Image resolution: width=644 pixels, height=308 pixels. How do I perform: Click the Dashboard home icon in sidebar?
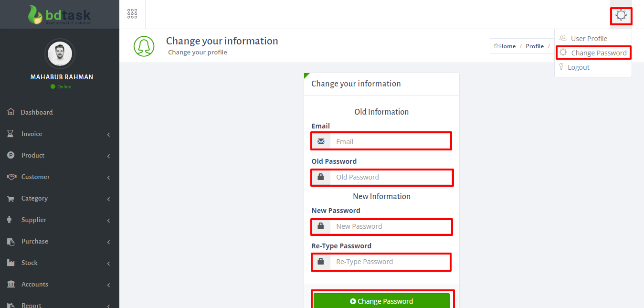tap(11, 112)
